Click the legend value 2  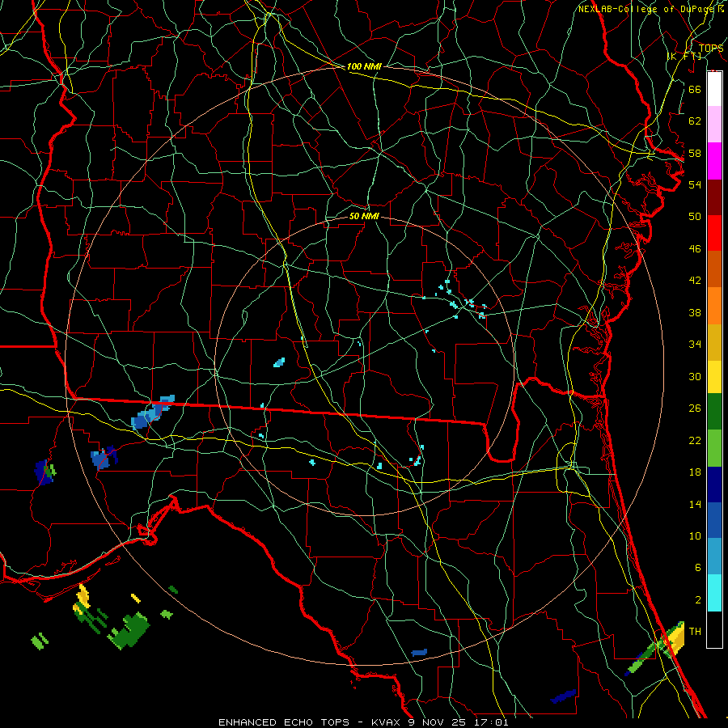pyautogui.click(x=697, y=599)
